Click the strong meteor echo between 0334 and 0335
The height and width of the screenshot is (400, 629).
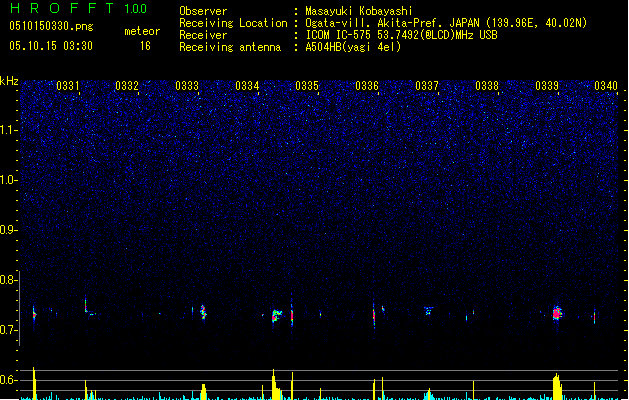277,315
